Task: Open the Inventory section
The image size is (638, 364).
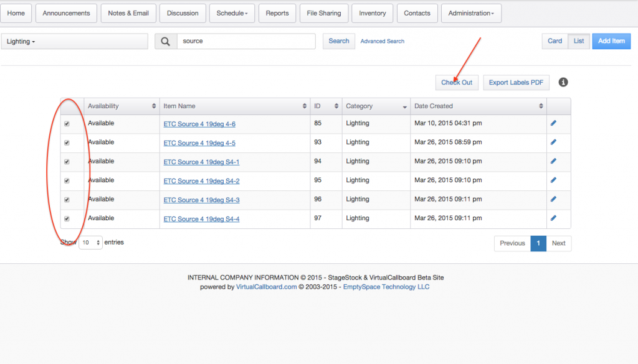Action: pos(373,14)
